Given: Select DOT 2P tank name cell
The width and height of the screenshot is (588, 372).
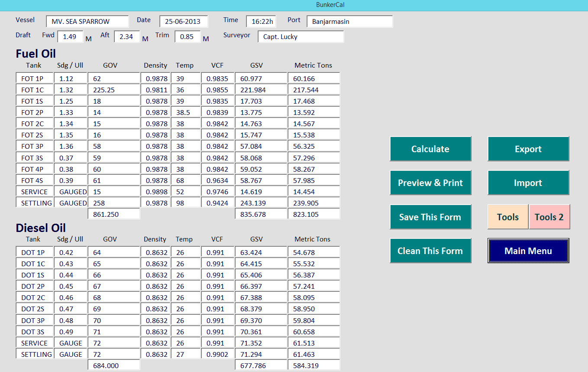Looking at the screenshot, I should 35,286.
